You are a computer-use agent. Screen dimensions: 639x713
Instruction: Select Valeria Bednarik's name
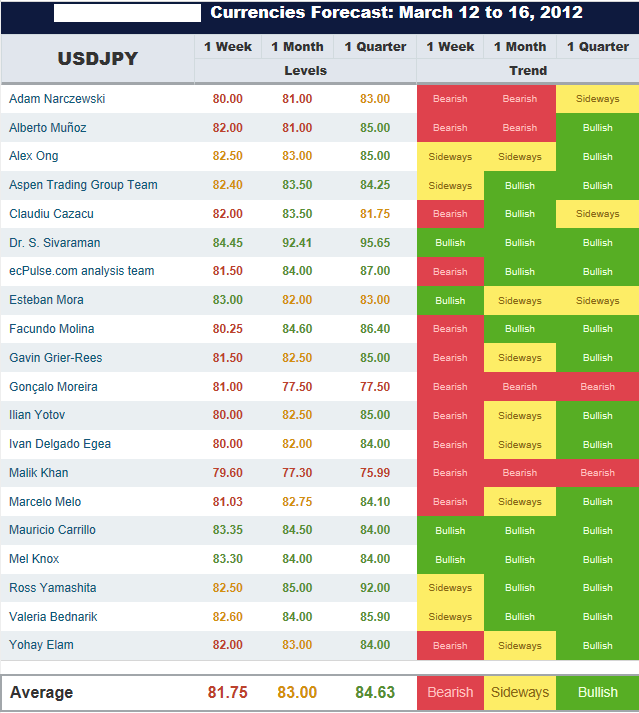coord(53,617)
